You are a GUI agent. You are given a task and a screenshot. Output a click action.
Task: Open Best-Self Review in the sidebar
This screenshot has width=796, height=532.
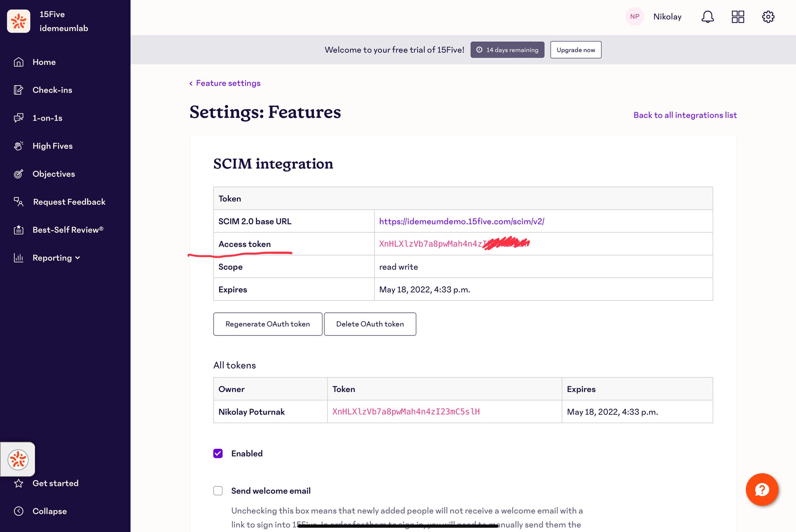click(68, 230)
